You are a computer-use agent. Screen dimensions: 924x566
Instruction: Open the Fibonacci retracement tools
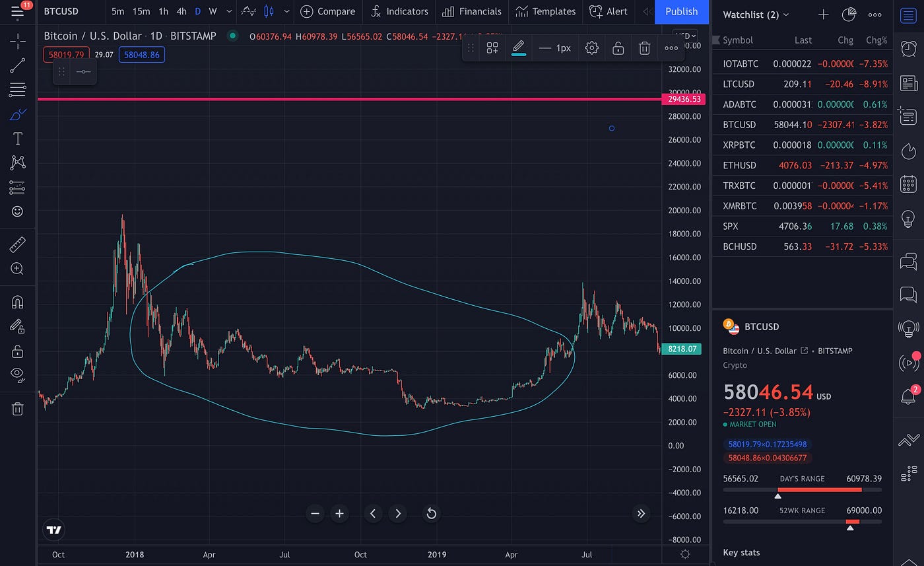18,90
